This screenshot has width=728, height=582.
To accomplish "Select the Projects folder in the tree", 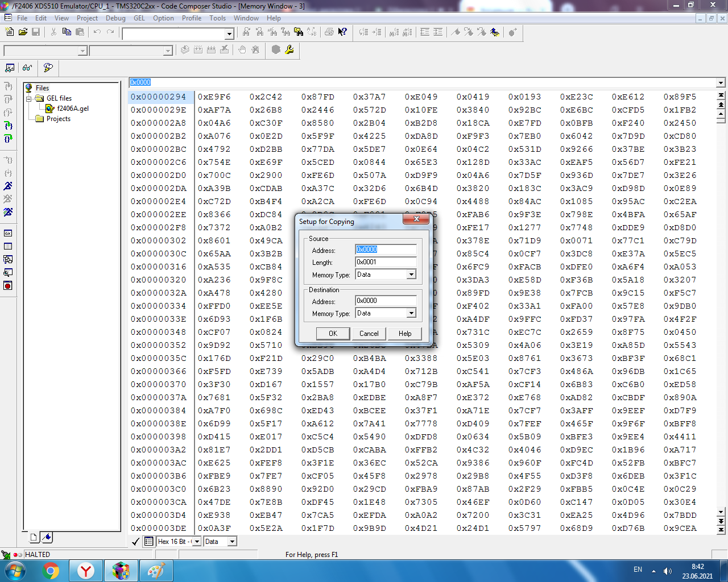I will [59, 119].
